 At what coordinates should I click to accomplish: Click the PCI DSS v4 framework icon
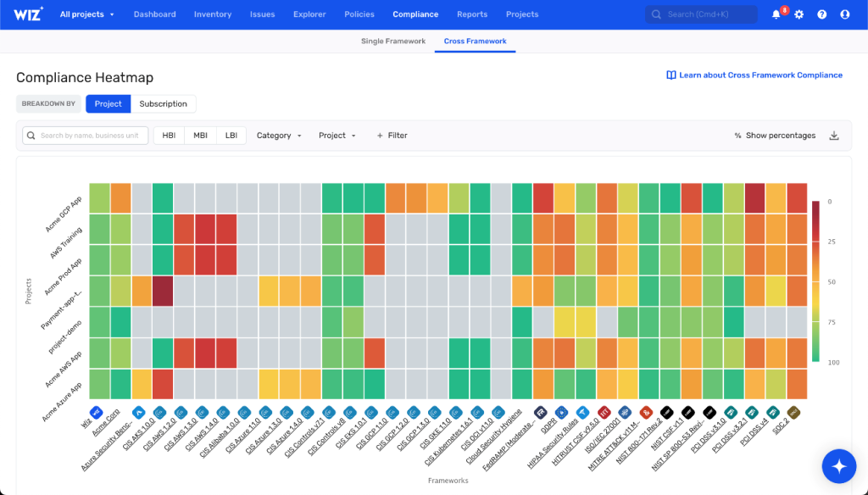click(773, 413)
